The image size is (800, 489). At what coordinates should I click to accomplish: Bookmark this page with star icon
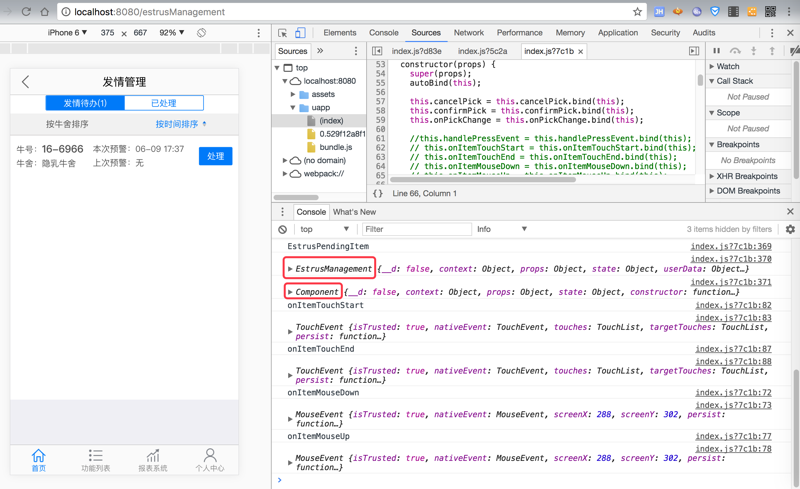(x=637, y=12)
